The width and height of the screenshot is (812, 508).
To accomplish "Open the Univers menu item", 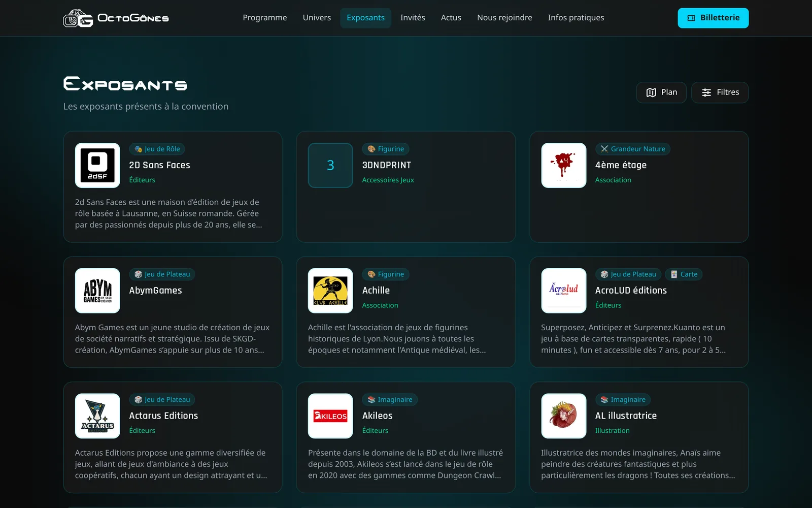I will click(317, 18).
